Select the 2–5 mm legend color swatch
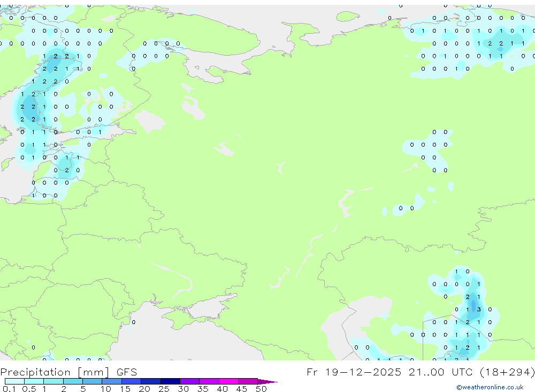The height and width of the screenshot is (392, 535). 73,381
